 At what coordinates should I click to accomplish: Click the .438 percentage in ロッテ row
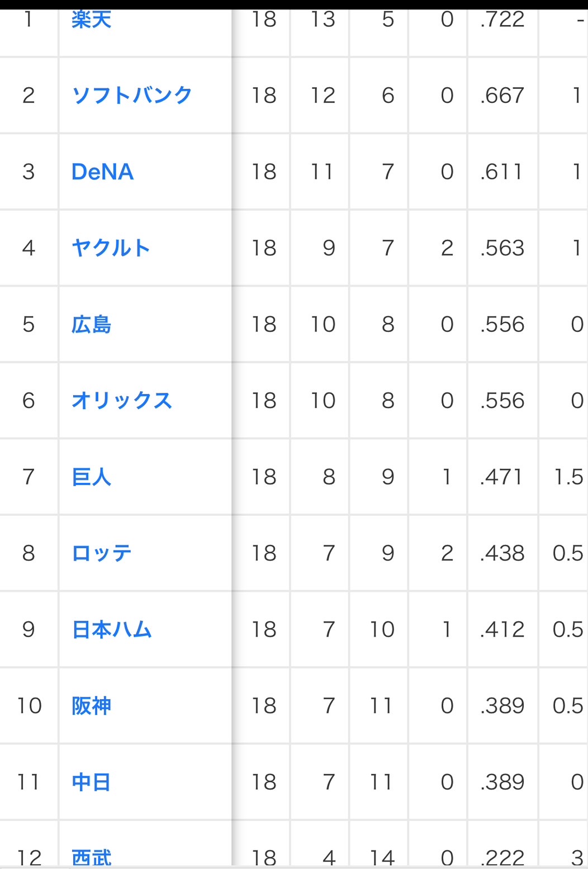(502, 553)
